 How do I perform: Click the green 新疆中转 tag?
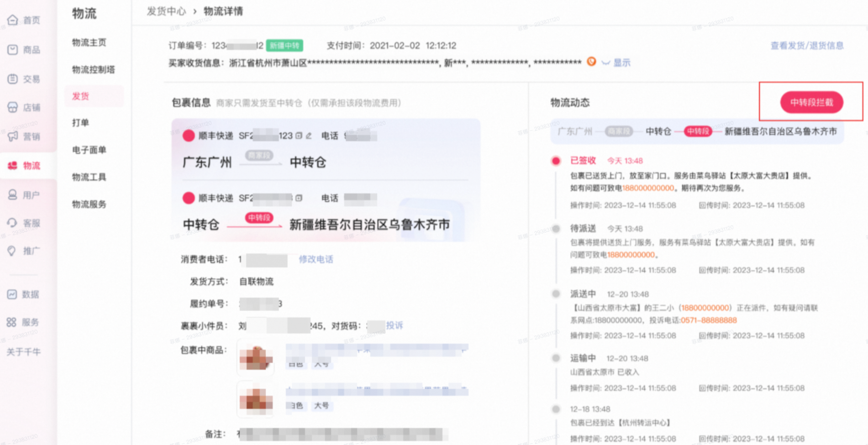(284, 46)
